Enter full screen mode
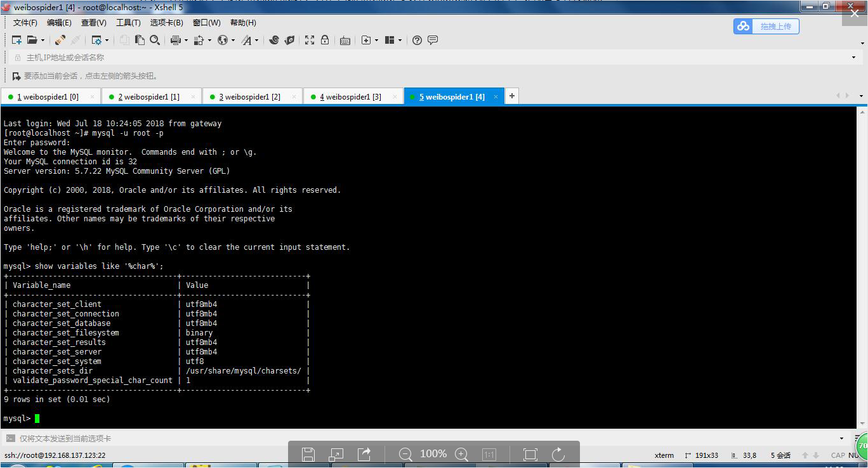 (310, 40)
